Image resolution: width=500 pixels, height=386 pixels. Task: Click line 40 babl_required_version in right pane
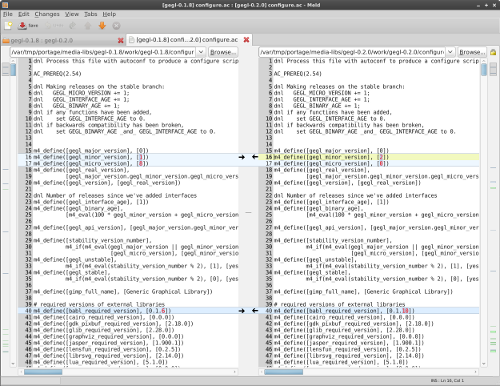pyautogui.click(x=344, y=311)
